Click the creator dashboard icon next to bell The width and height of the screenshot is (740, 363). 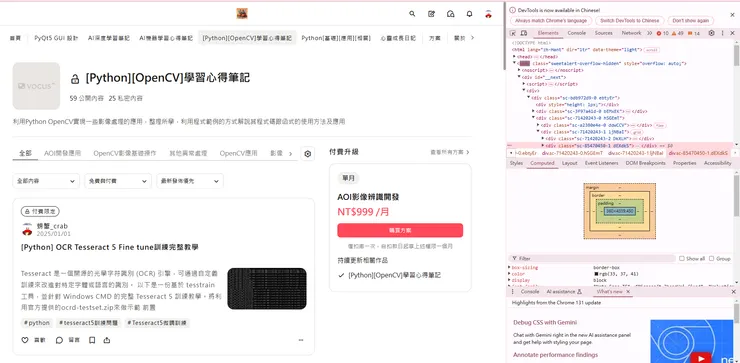451,14
